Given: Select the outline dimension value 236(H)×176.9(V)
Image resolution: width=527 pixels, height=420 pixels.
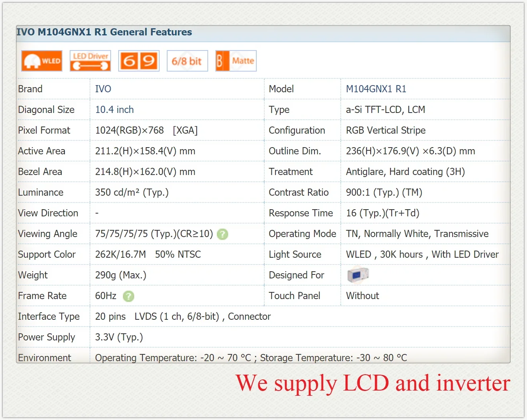Looking at the screenshot, I should click(383, 151).
